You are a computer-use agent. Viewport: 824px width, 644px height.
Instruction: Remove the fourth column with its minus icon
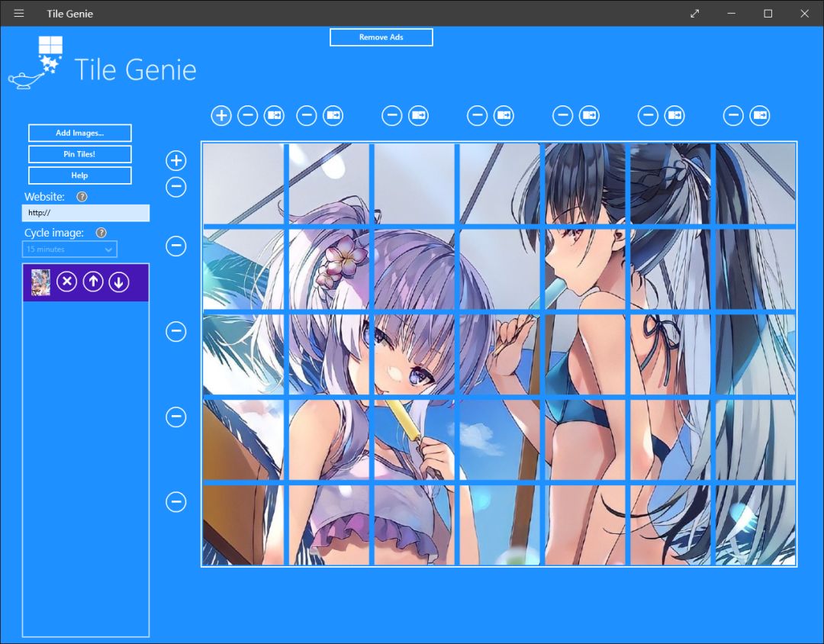[x=477, y=115]
